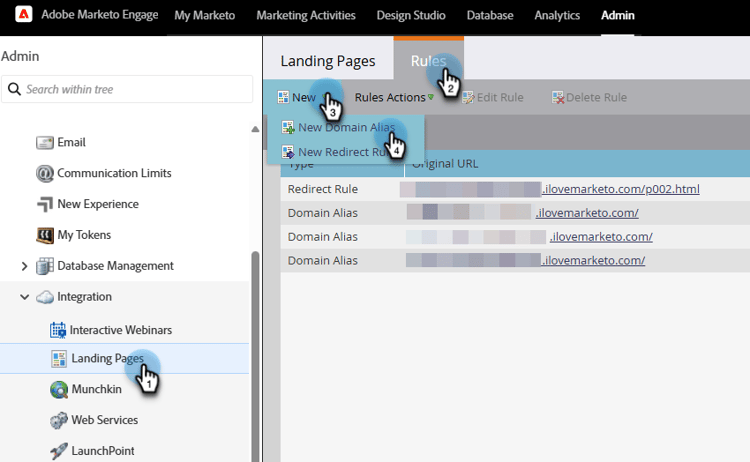Select the Web Services tree item
Image resolution: width=750 pixels, height=462 pixels.
click(105, 420)
